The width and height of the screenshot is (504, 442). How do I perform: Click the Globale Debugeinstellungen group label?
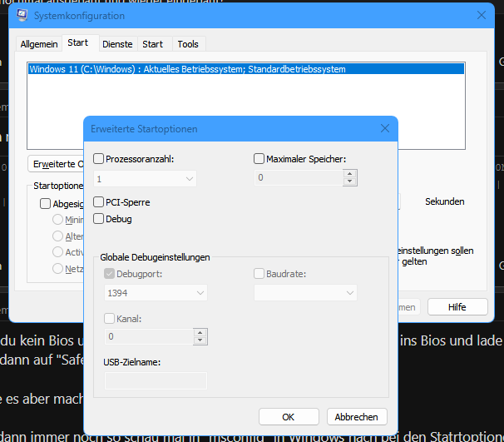tap(155, 257)
